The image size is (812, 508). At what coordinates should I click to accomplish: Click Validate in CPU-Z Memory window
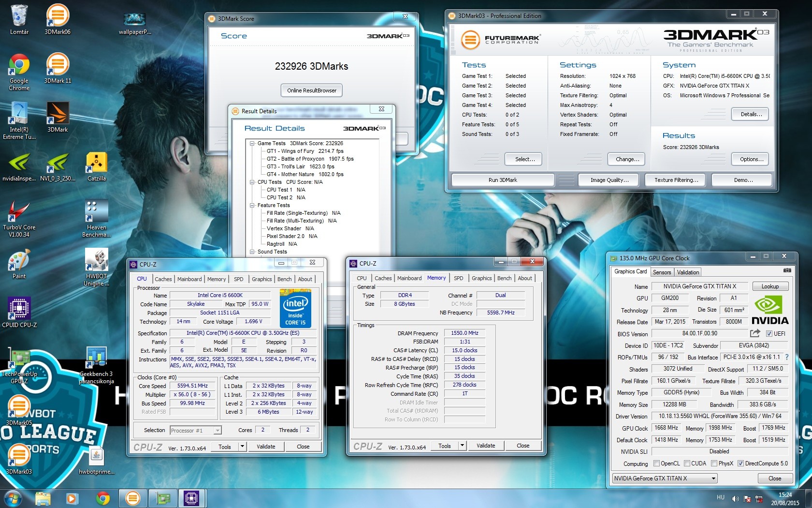[486, 446]
